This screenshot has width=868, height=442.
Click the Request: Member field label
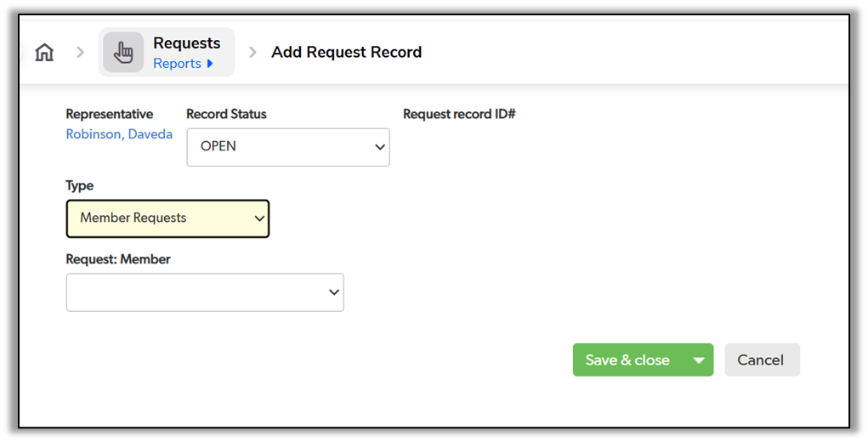click(118, 259)
